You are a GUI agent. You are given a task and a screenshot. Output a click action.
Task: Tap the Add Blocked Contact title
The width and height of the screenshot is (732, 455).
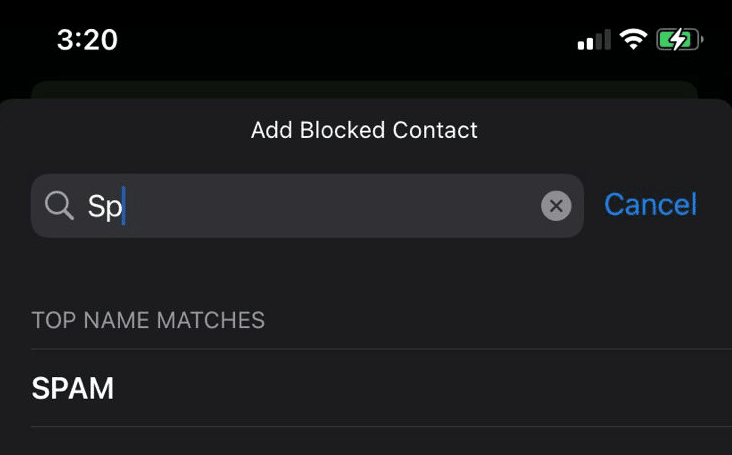[x=364, y=130]
